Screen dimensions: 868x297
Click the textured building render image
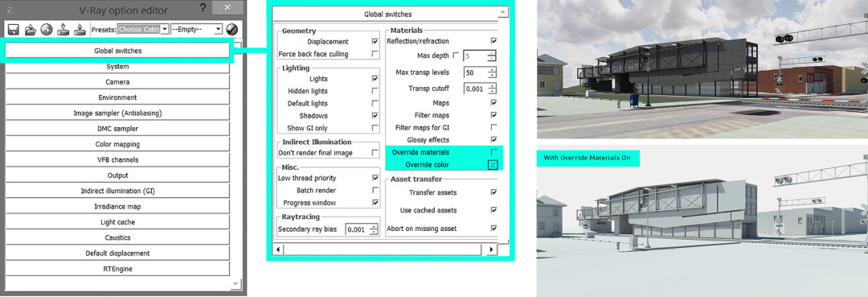702,69
